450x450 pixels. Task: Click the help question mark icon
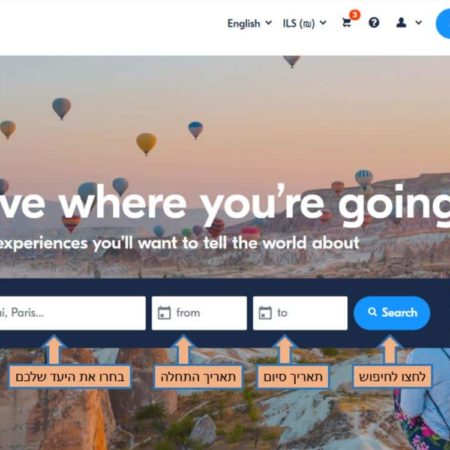374,23
